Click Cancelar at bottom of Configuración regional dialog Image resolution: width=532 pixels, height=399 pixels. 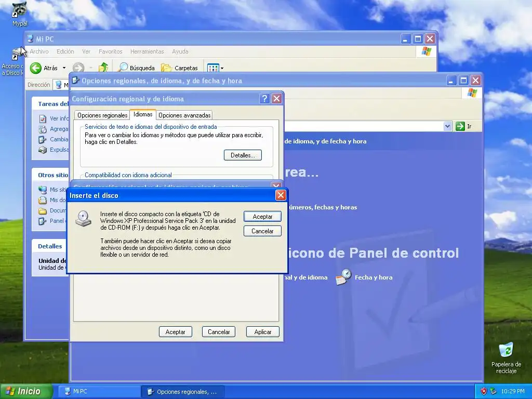[x=219, y=332]
